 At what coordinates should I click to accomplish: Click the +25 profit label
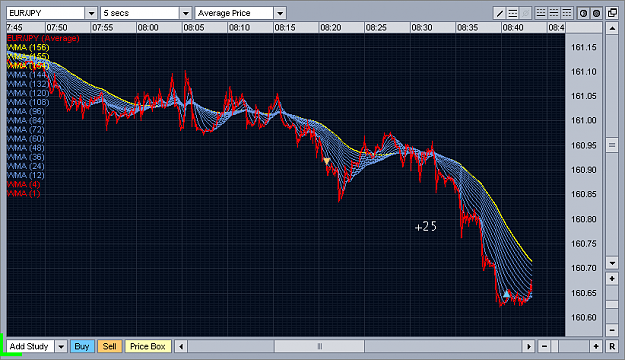pyautogui.click(x=426, y=227)
